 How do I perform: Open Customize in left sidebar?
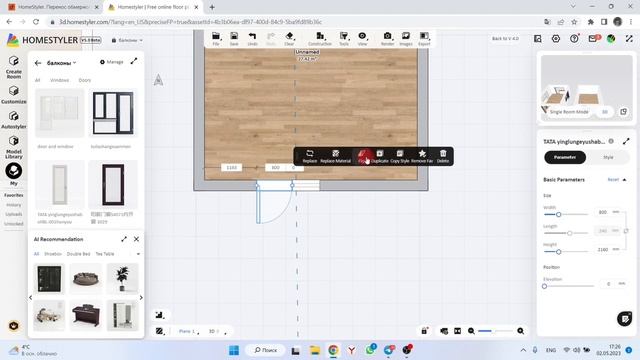pos(13,95)
